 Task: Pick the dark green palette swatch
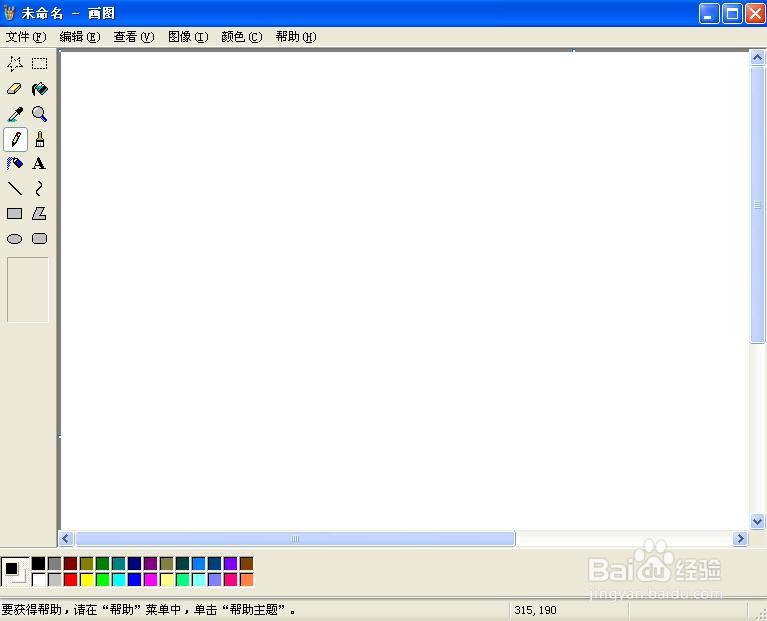click(103, 564)
